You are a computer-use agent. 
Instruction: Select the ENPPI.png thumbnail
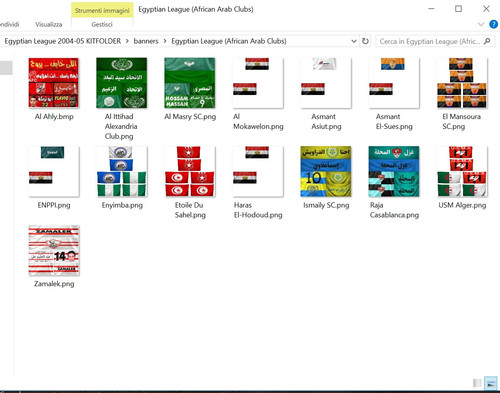[x=54, y=171]
